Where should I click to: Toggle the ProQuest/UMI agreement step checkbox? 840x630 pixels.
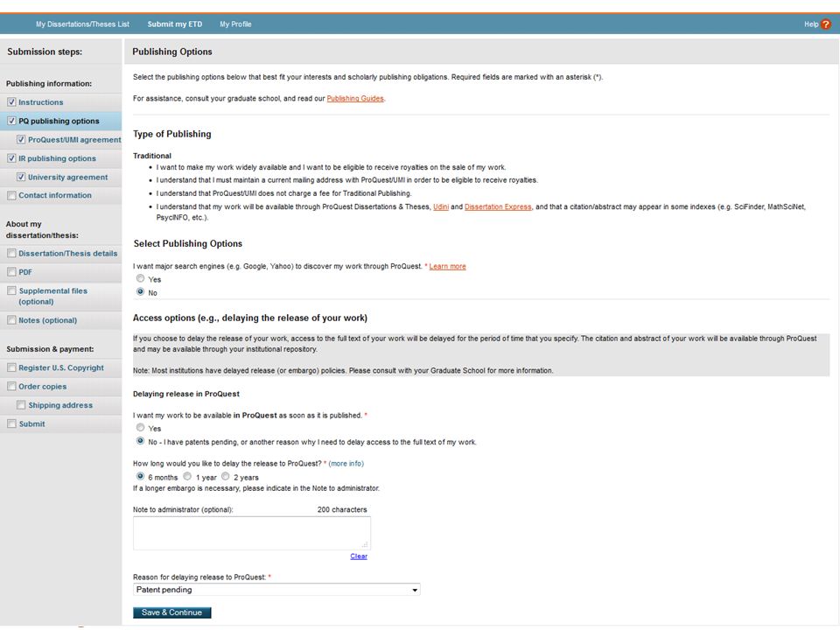point(21,139)
